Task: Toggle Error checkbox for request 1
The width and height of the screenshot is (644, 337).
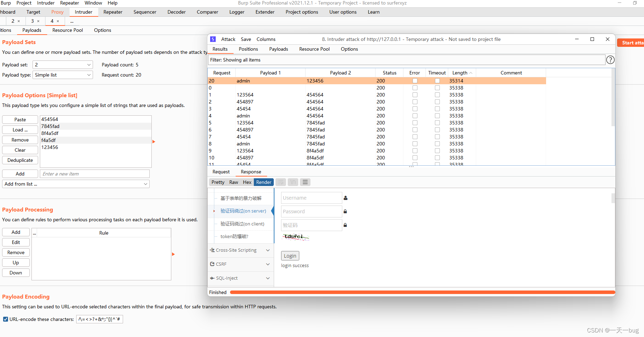Action: click(x=415, y=95)
